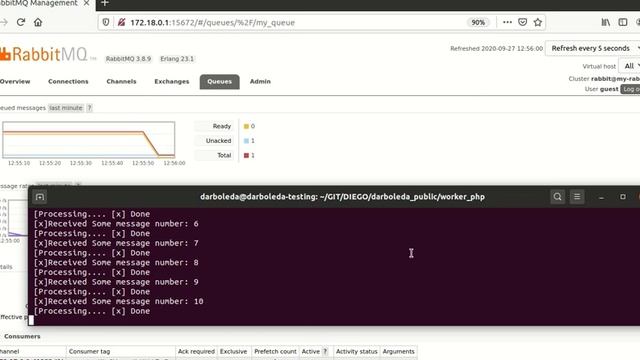Open the Active column help icon
640x360 pixels.
coord(325,351)
